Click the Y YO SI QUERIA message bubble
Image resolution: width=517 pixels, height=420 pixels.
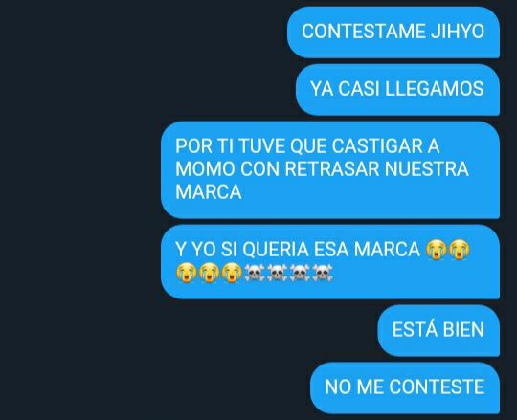(x=330, y=262)
